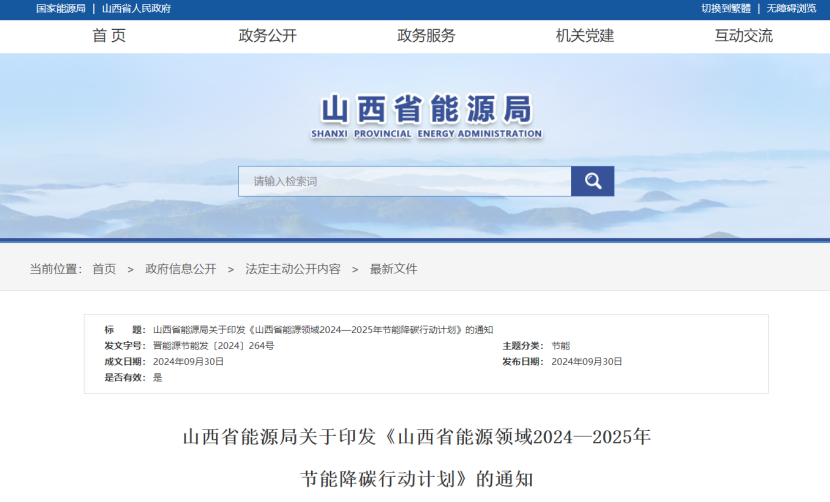The height and width of the screenshot is (502, 830).
Task: Click the document title in the info table
Action: point(322,330)
